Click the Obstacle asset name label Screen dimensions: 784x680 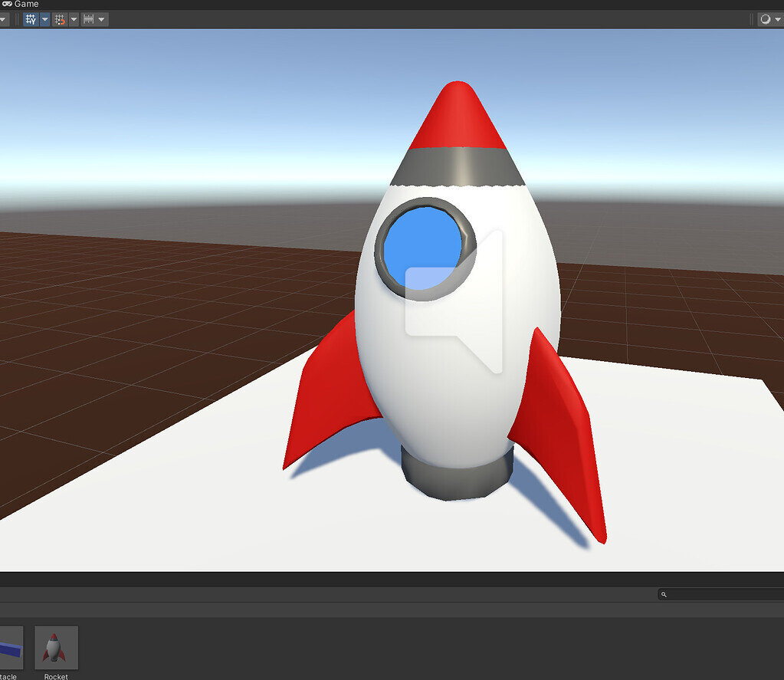click(8, 676)
